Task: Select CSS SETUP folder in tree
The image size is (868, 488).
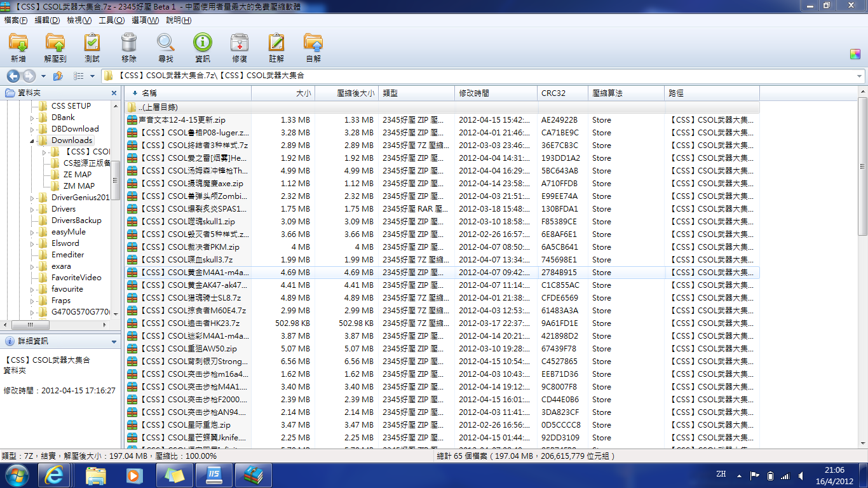Action: point(71,105)
